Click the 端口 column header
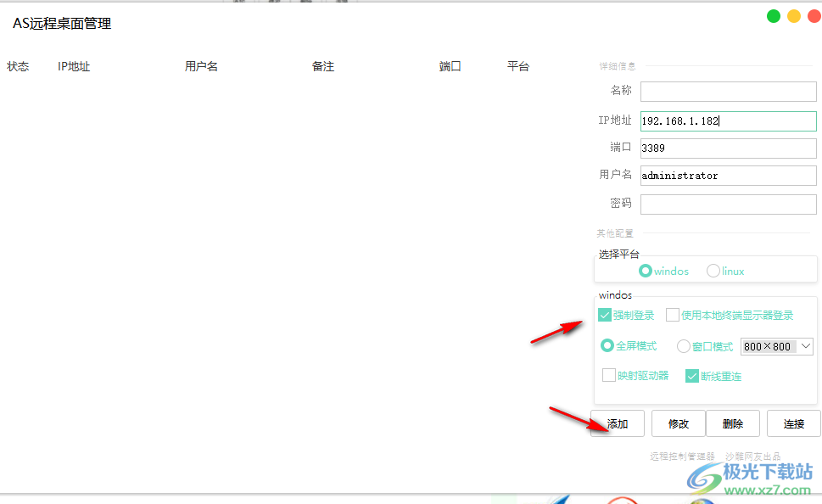The width and height of the screenshot is (822, 504). click(x=450, y=66)
